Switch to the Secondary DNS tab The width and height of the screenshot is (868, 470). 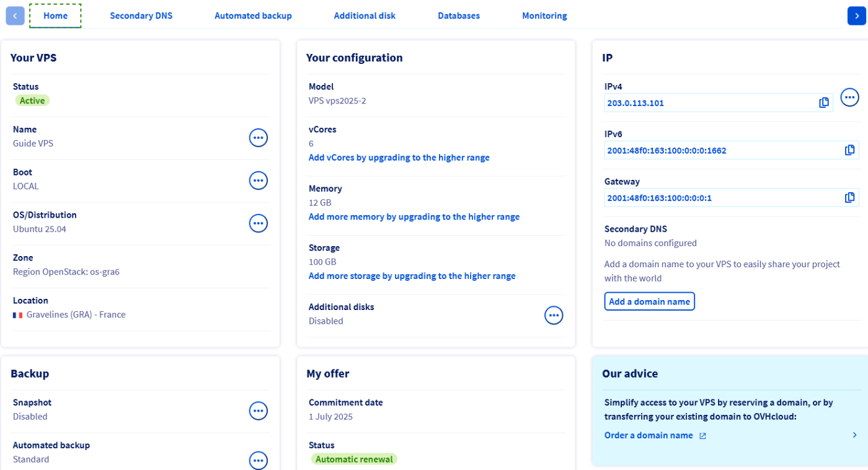click(141, 16)
